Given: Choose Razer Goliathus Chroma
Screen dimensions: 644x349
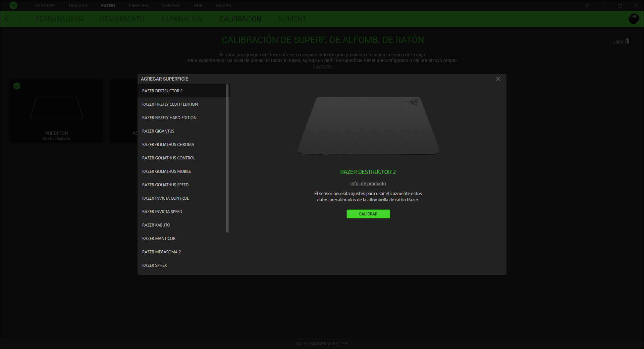Looking at the screenshot, I should coord(182,145).
